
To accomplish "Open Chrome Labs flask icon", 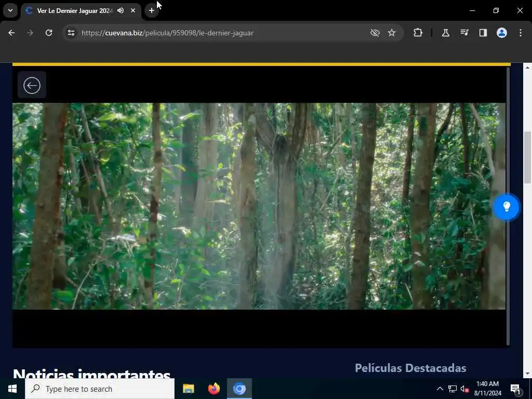I will [x=445, y=33].
